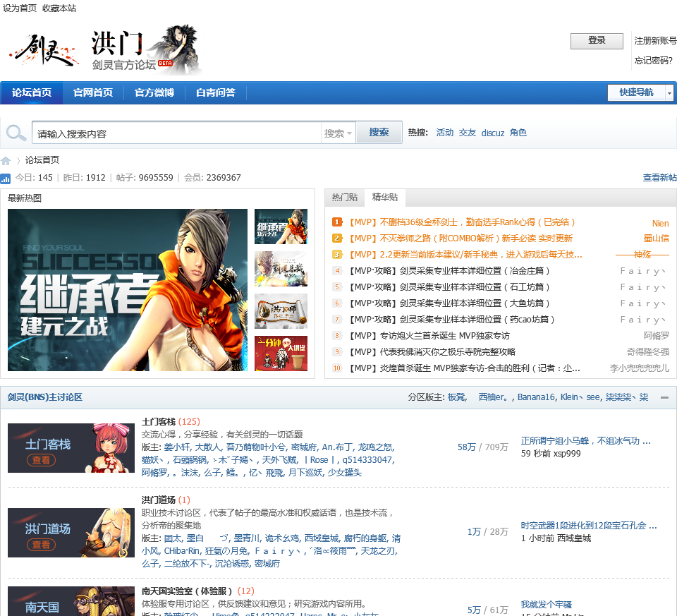Switch to the 热门贴 tab
The width and height of the screenshot is (677, 616).
(345, 198)
